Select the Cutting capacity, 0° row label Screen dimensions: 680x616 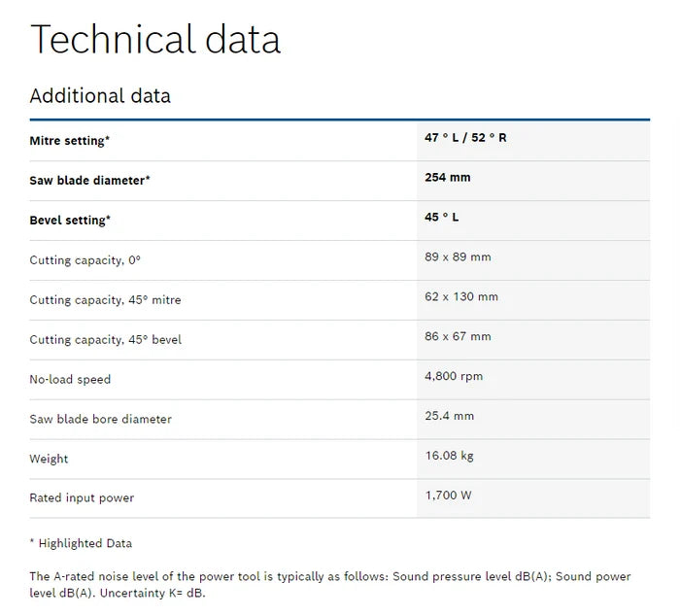(x=85, y=260)
